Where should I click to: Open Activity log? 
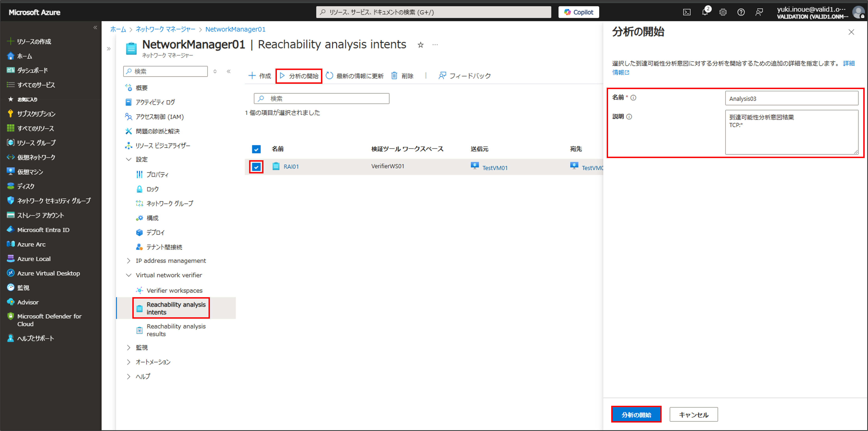click(150, 102)
